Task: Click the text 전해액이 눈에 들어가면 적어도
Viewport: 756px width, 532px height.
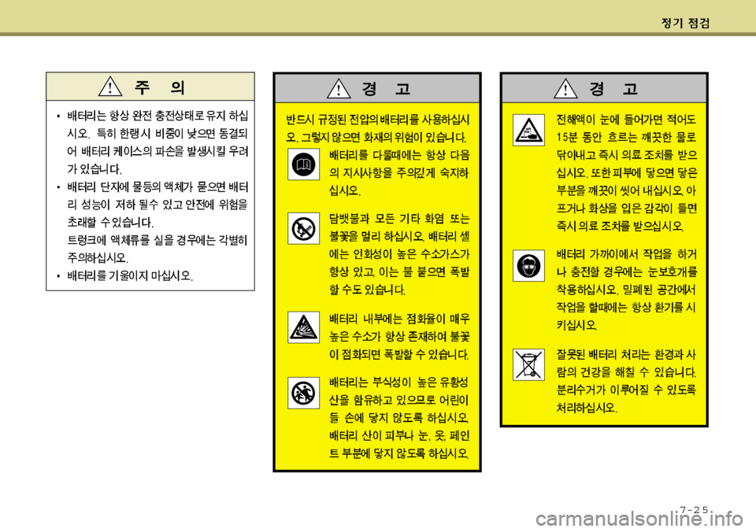Action: tap(626, 120)
